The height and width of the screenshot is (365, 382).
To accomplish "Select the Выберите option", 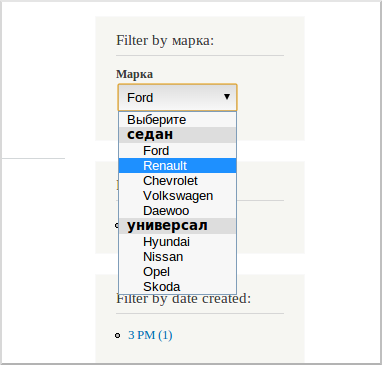I will pos(177,119).
